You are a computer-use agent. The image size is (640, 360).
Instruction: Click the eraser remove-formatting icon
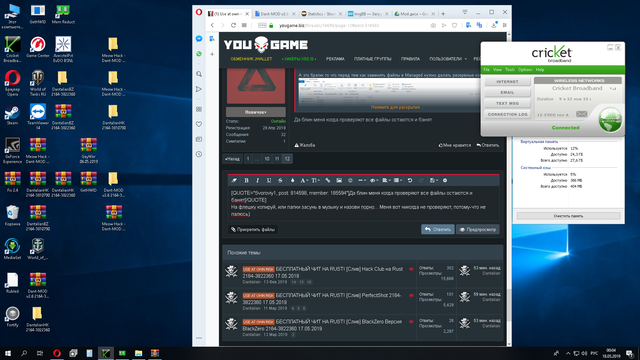click(234, 180)
